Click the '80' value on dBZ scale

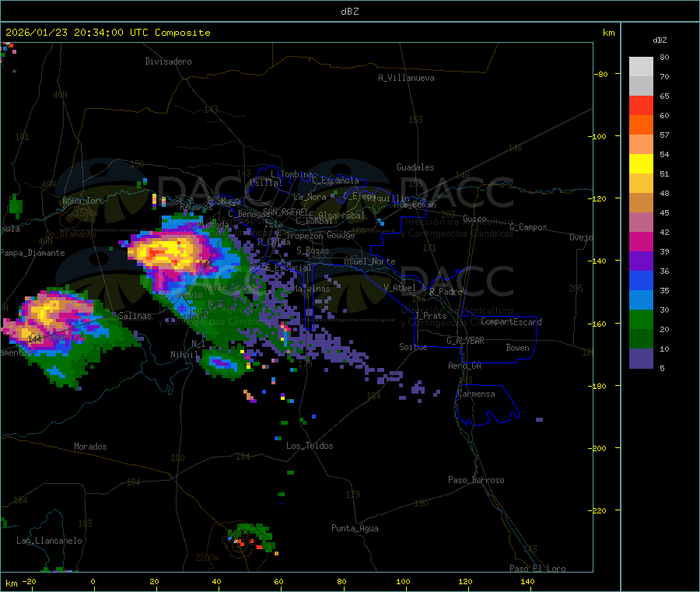point(664,57)
